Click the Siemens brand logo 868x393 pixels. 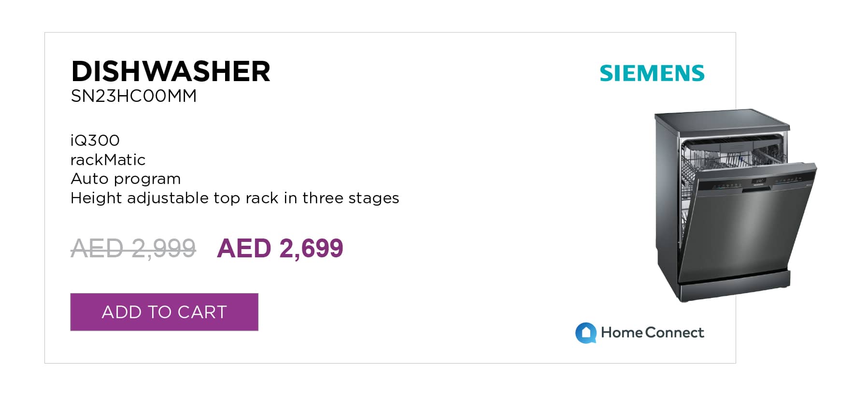(x=652, y=73)
